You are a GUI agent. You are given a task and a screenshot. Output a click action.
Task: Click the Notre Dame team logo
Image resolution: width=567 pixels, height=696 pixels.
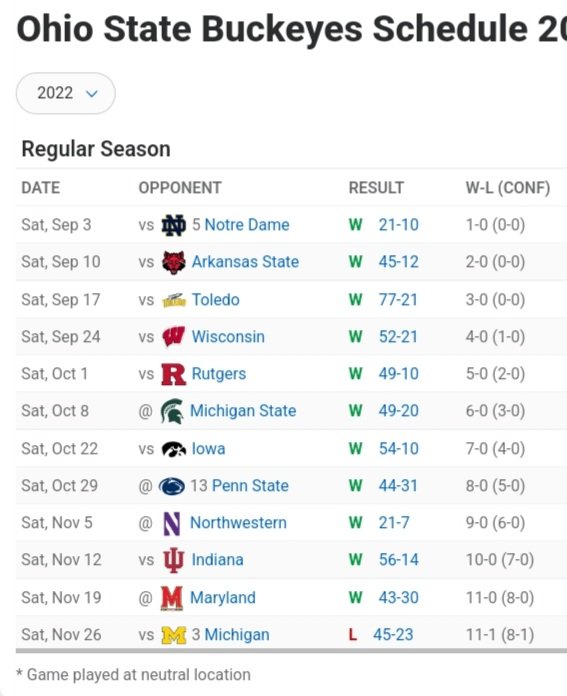point(173,225)
